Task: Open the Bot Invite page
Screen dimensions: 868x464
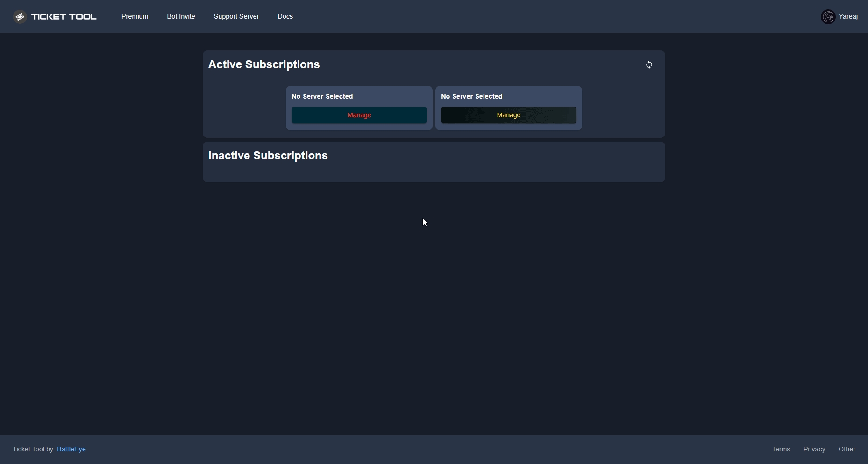Action: point(181,16)
